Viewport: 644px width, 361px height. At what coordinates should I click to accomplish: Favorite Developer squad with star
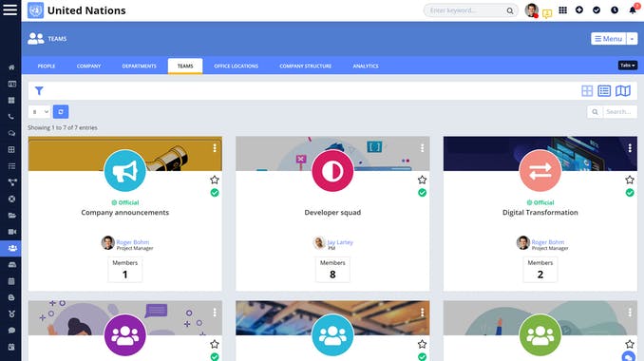point(422,180)
